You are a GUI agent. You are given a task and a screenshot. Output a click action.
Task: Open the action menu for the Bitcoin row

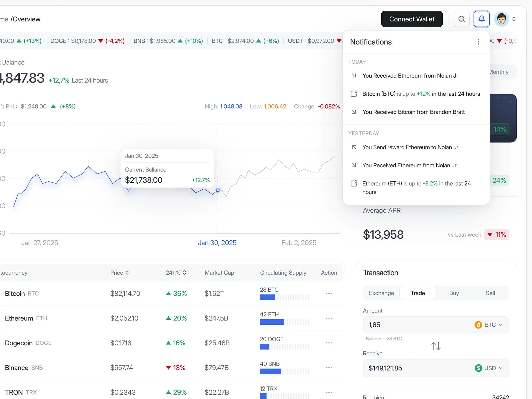click(329, 293)
